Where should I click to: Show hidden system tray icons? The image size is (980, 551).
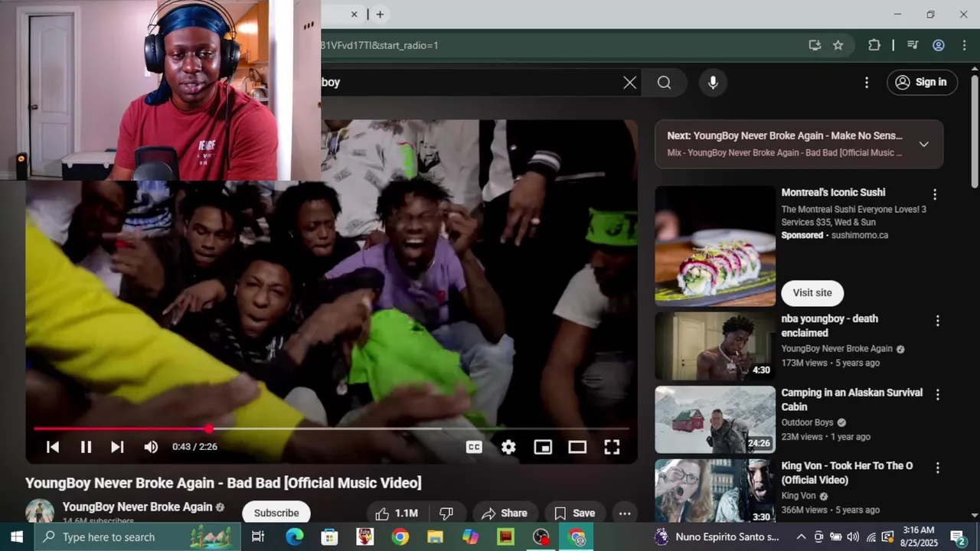coord(801,537)
